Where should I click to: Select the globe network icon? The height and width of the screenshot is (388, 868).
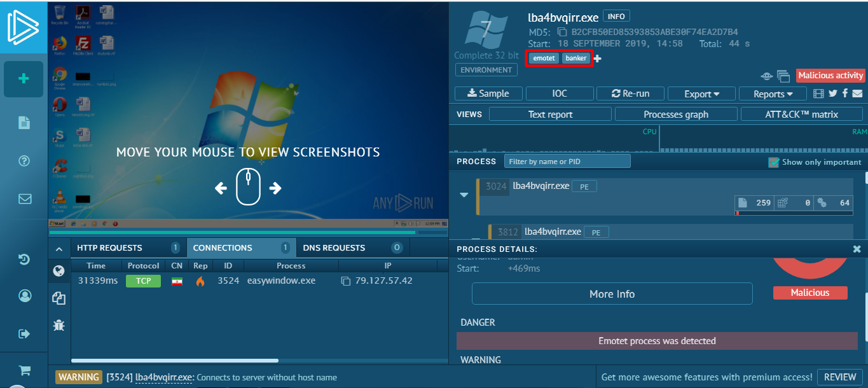tap(59, 272)
